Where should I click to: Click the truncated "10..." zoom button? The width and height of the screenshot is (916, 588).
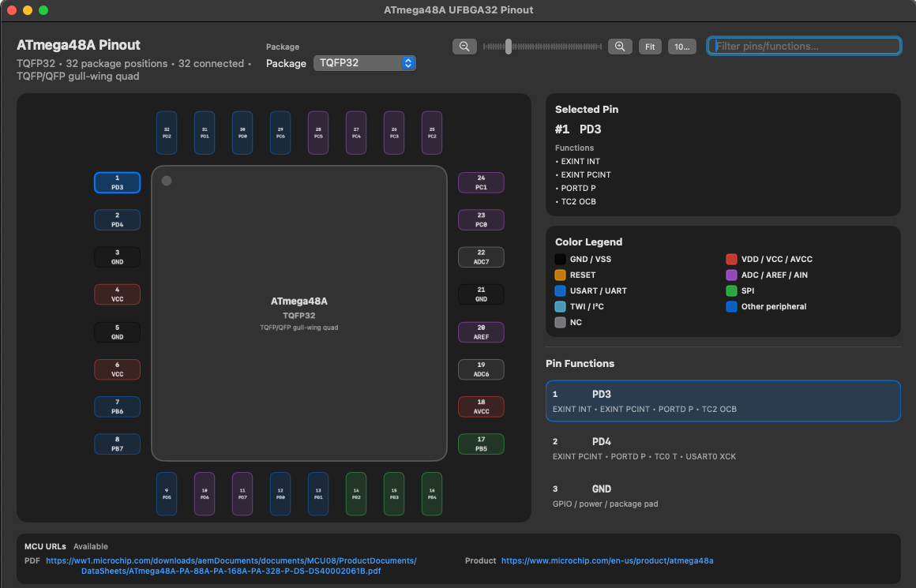[681, 47]
